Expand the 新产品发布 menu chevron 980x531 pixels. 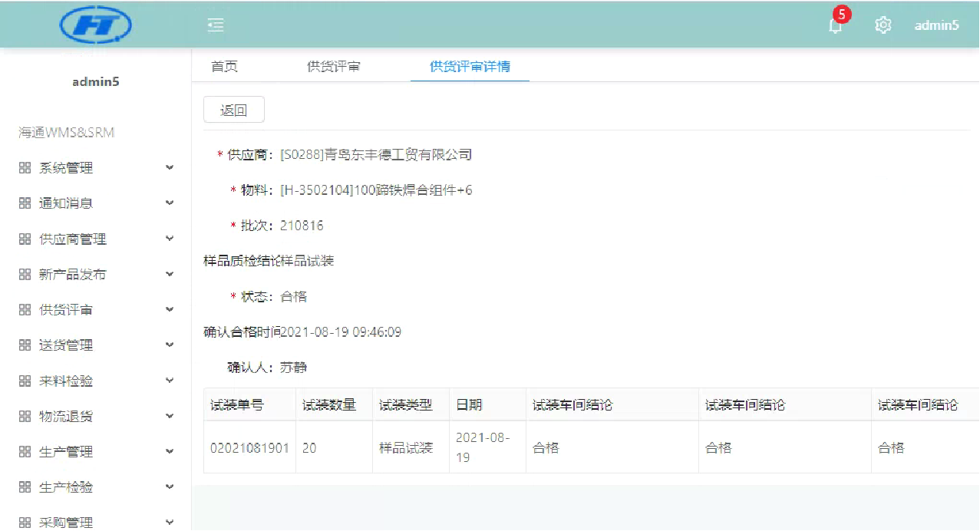(170, 274)
